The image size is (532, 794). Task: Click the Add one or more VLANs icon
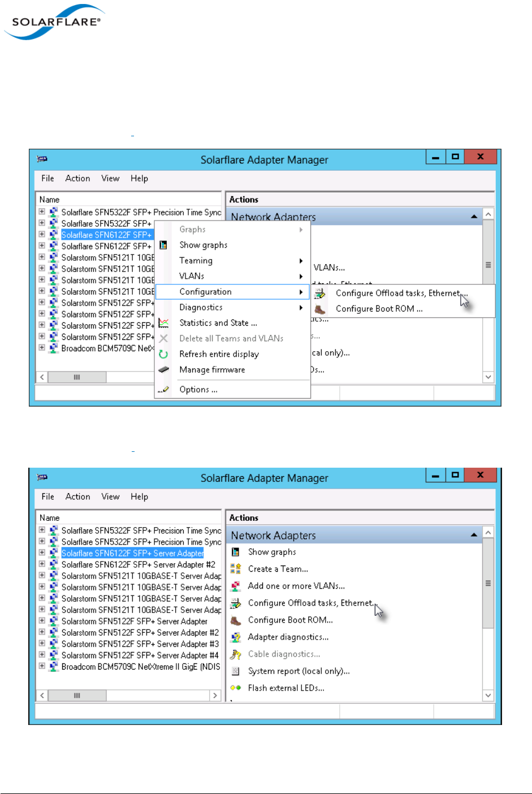[236, 586]
